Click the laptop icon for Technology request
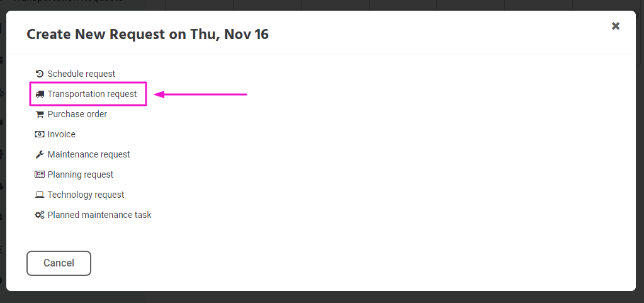The height and width of the screenshot is (303, 644). (40, 195)
